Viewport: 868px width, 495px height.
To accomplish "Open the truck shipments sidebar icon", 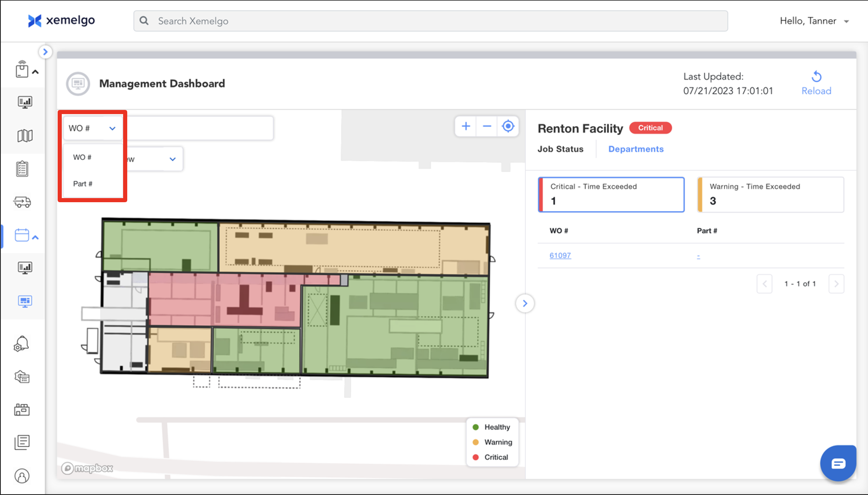I will point(22,202).
